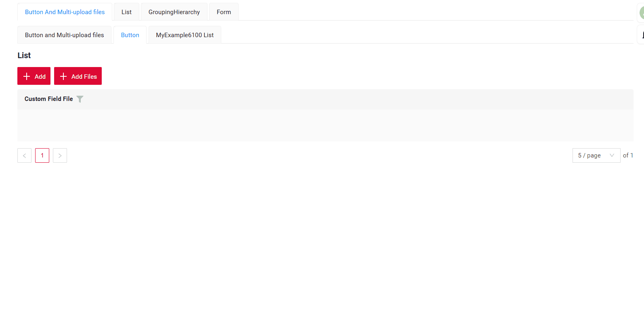Select the active blue Button And Multi-upload files tab

[65, 12]
